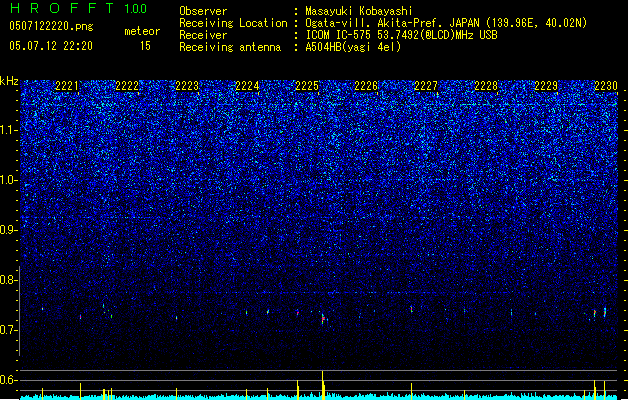Click the kHz axis unit label

[x=9, y=81]
